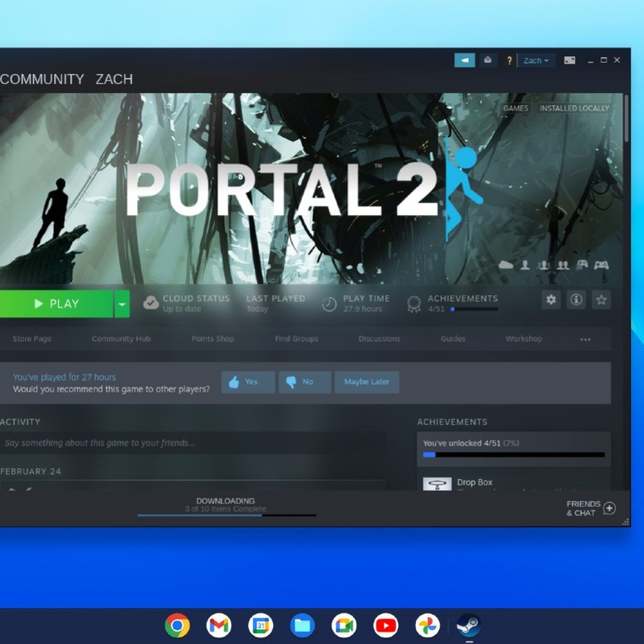Click the Steam announcements megaphone icon
Screen dimensions: 644x644
click(x=465, y=61)
